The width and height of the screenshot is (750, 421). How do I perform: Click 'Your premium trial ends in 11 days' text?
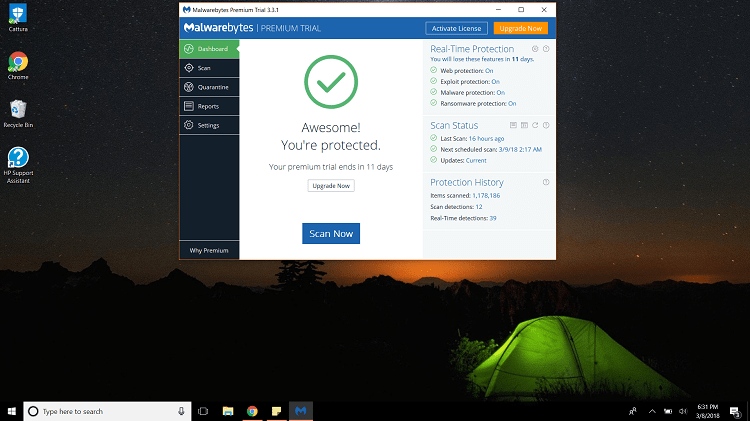click(331, 167)
